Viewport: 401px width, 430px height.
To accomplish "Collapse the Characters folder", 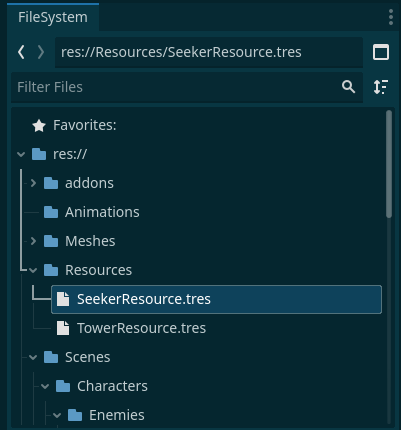I will pos(45,386).
